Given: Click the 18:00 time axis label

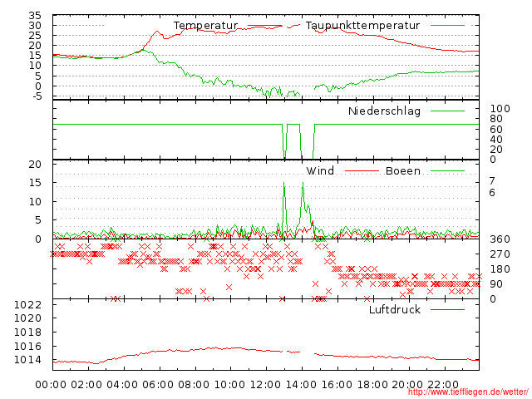Looking at the screenshot, I should tap(372, 385).
